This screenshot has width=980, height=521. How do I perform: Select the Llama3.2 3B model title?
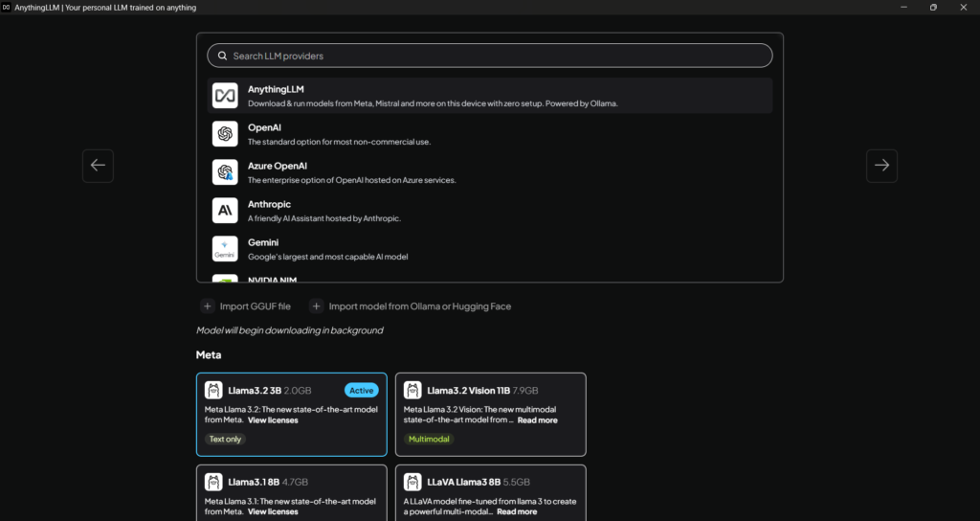[255, 391]
